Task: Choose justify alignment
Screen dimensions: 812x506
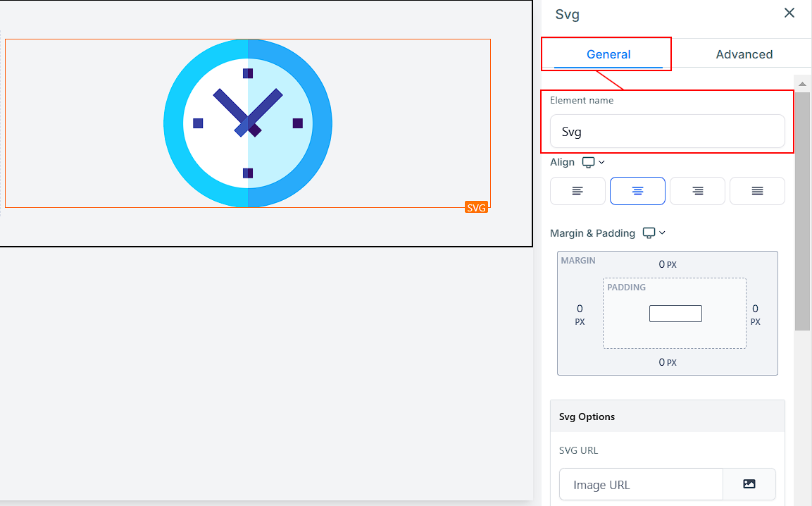Action: 757,191
